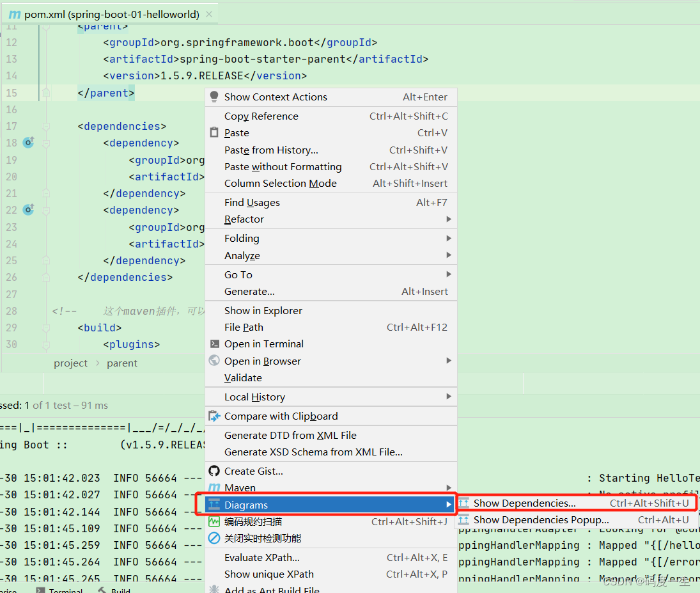Click the blue prohibit icon beside 关闭实时检测功能

[x=214, y=538]
